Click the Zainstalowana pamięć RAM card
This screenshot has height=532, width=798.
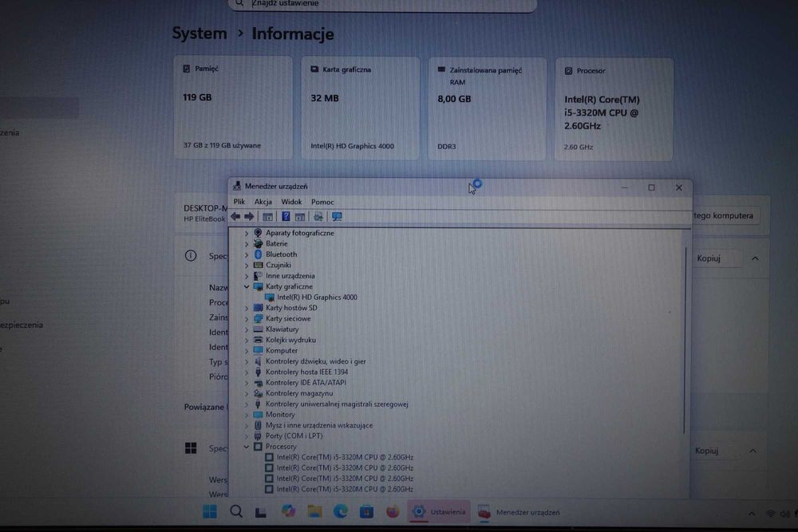[487, 108]
